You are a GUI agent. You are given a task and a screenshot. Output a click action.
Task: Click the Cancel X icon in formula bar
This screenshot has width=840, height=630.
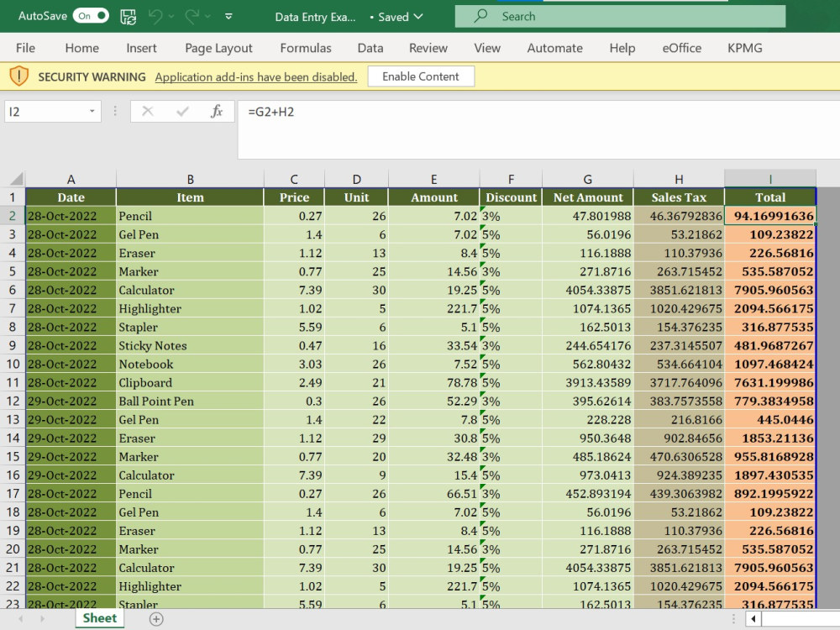[x=147, y=112]
